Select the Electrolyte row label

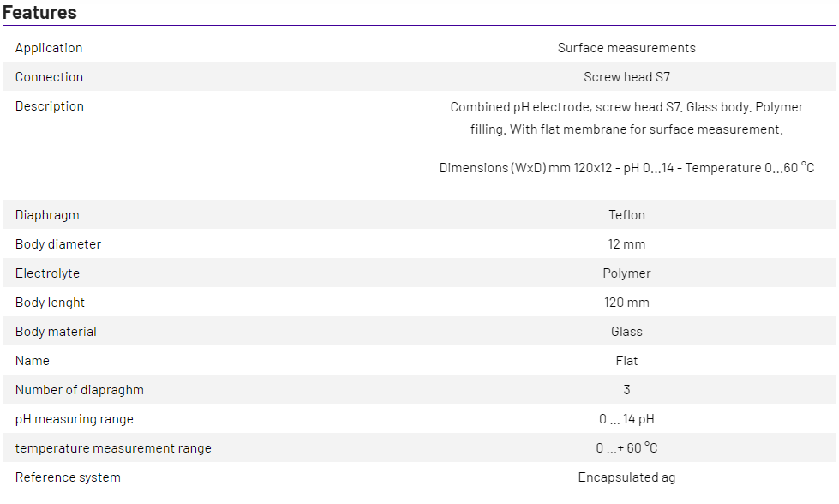[47, 273]
